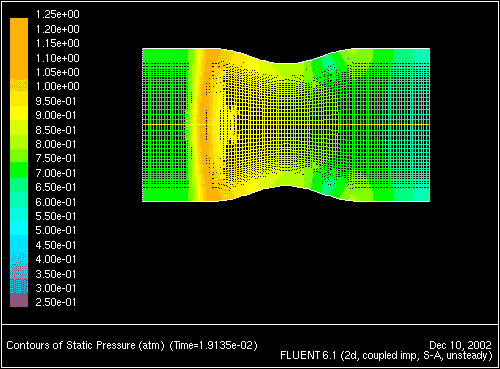
Task: Click the orange swatch at the colorbar top
Action: (19, 48)
